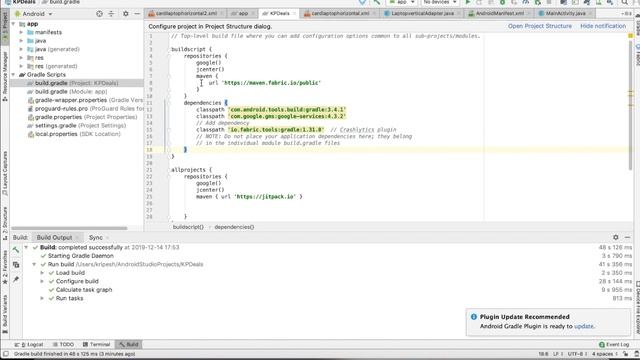Close the KPDeals editor tab
640x360 pixels.
pos(294,13)
